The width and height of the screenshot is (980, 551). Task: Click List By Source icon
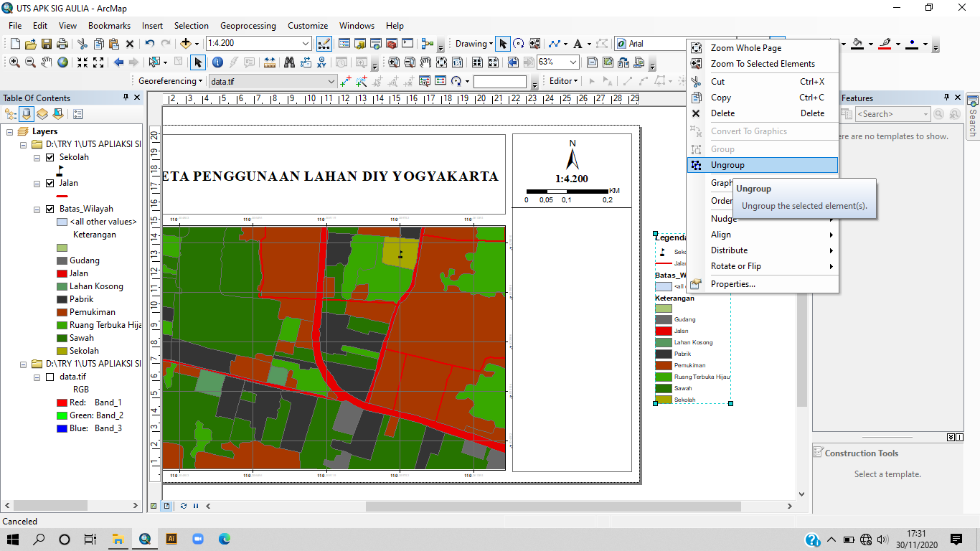coord(27,114)
